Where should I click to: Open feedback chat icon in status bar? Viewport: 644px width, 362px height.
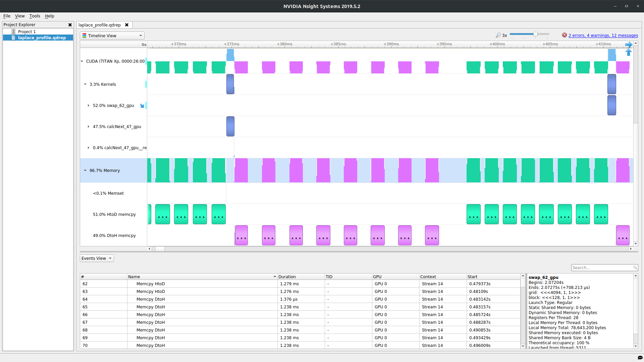click(640, 358)
